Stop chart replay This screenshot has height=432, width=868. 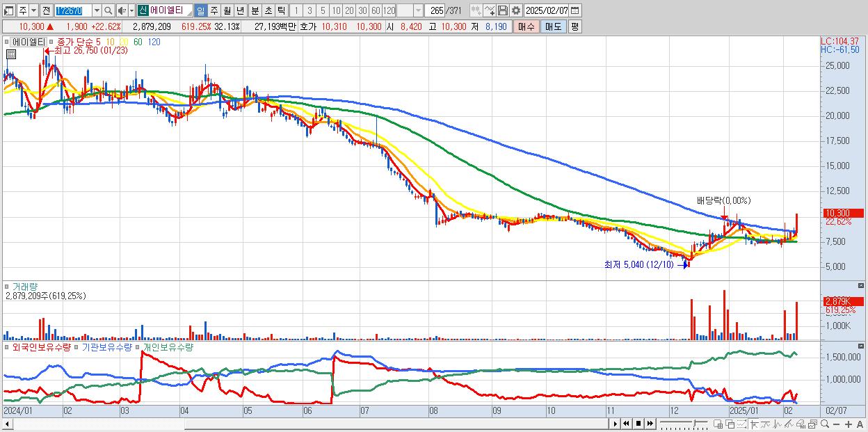point(638,424)
